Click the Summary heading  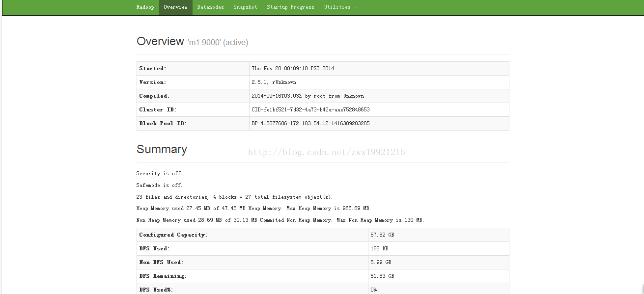click(x=162, y=149)
